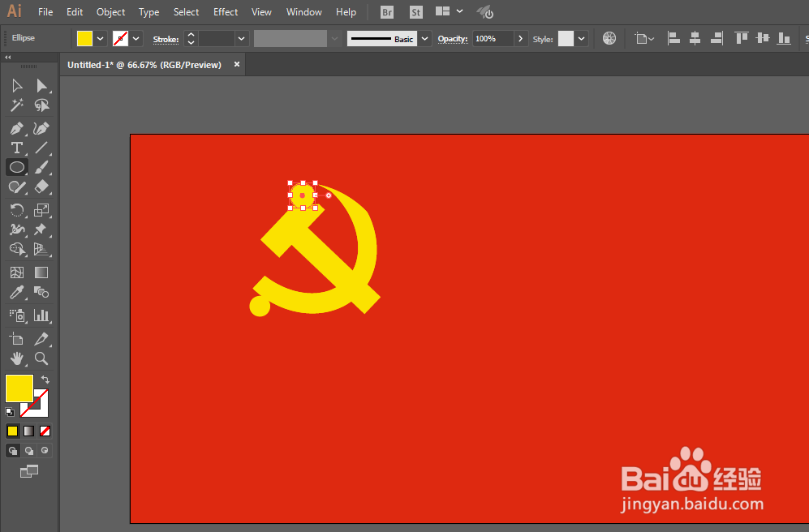Activate the Scale tool
Viewport: 809px width, 532px height.
coord(41,210)
